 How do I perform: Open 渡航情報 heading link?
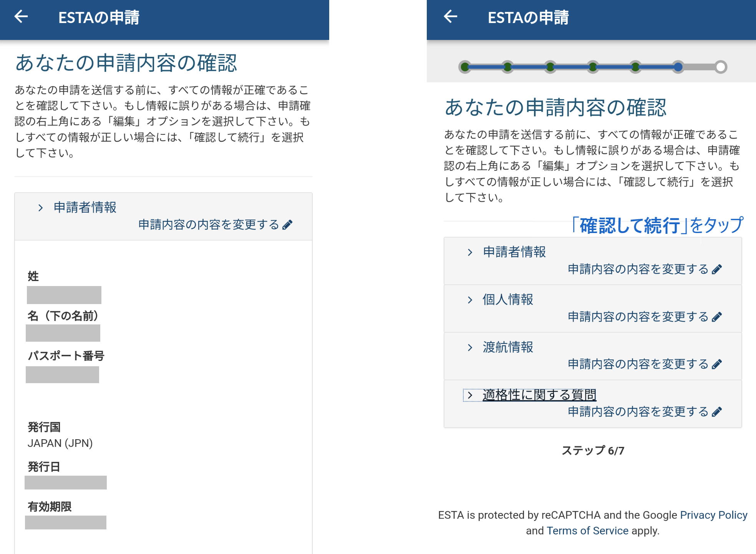tap(508, 347)
